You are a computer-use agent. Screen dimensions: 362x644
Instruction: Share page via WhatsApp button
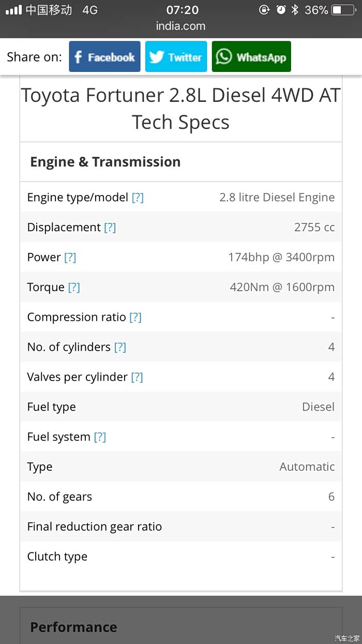(x=251, y=57)
